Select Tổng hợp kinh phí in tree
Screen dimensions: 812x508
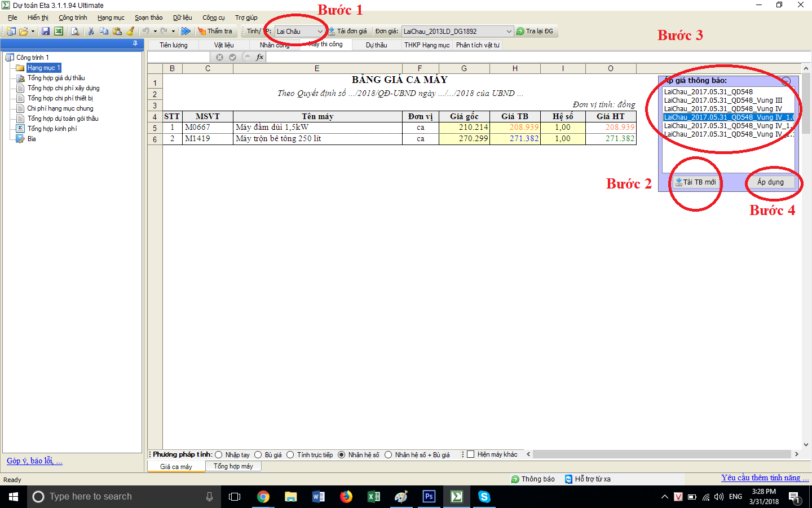click(52, 129)
